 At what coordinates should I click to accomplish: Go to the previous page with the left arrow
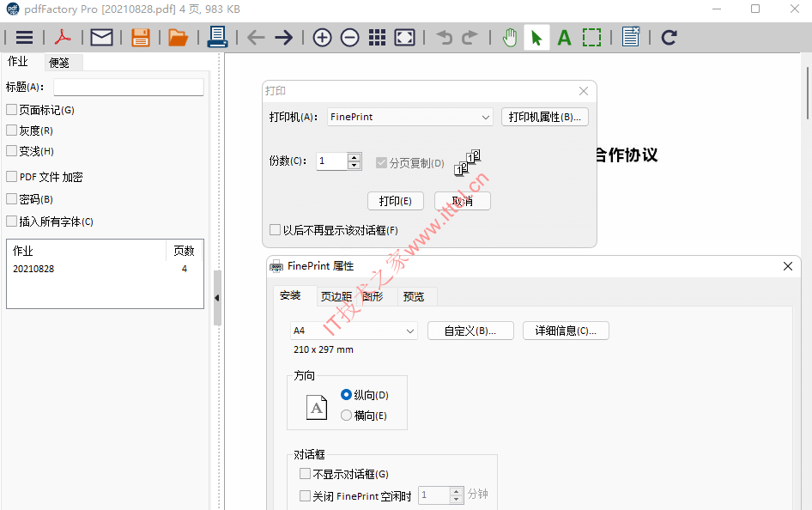(x=256, y=37)
